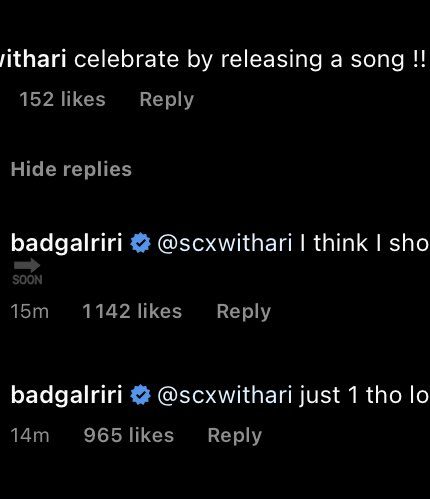430x499 pixels.
Task: Tap the verified badge on the 15m reply
Action: point(140,243)
